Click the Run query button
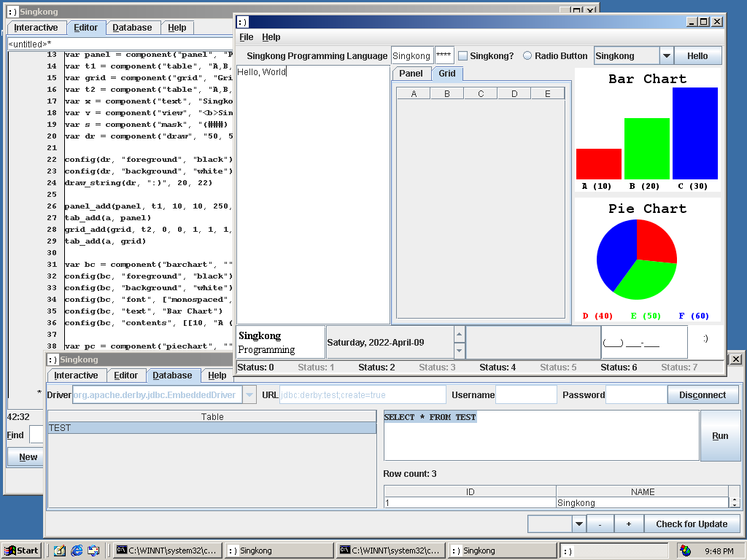 click(x=719, y=435)
